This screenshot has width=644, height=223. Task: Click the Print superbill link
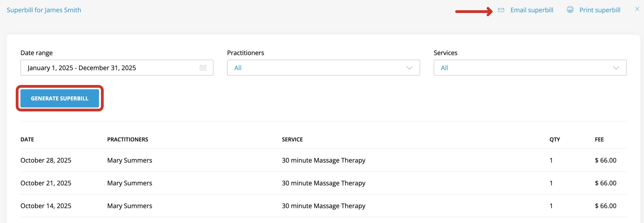(600, 10)
